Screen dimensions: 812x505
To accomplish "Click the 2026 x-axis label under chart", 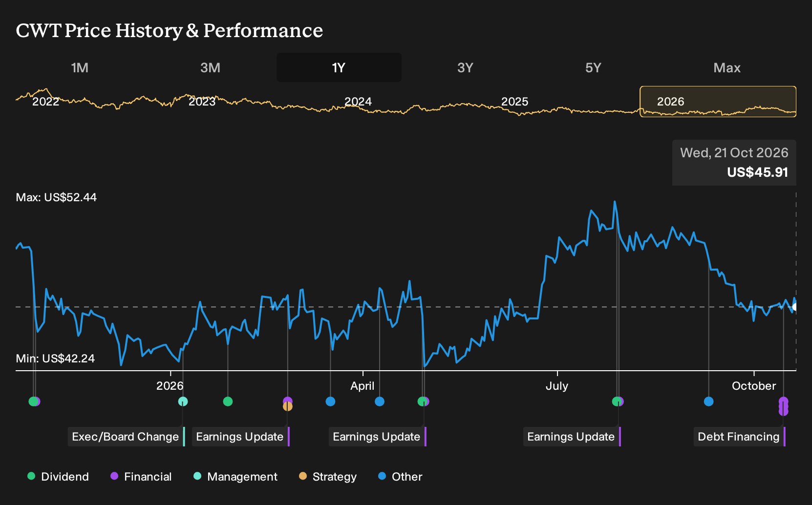I will click(x=170, y=386).
